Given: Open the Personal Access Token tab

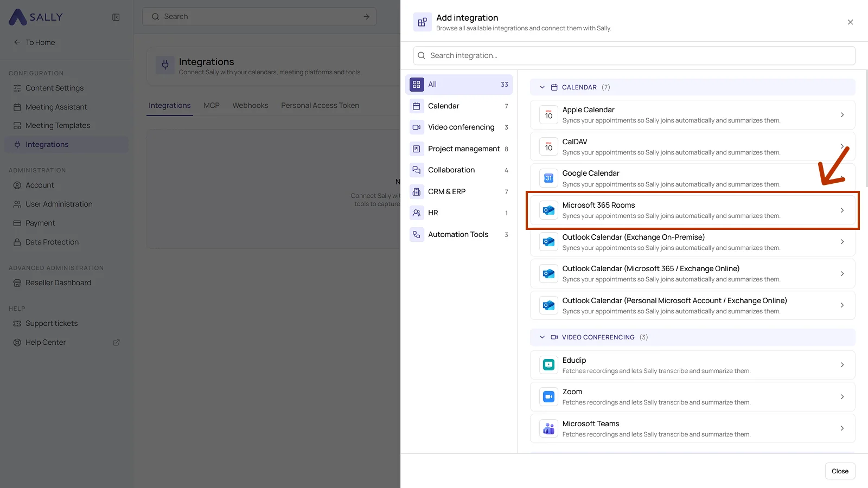Looking at the screenshot, I should (320, 105).
